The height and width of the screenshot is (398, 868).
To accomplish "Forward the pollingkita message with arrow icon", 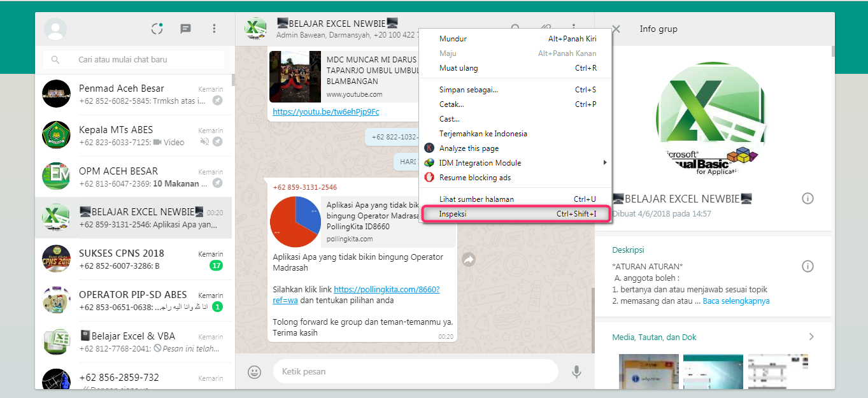I will [469, 259].
